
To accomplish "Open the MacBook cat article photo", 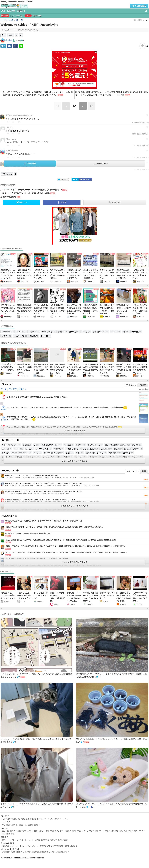I will coord(36,709).
